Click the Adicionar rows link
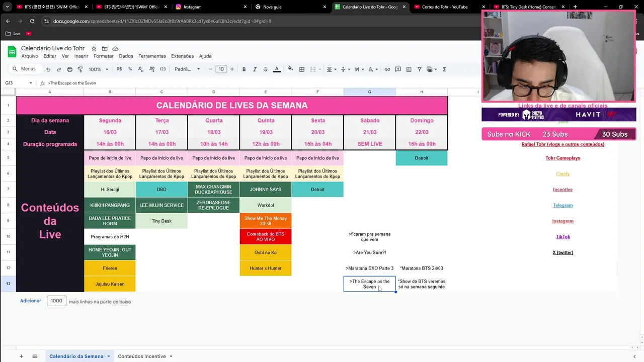Image resolution: width=644 pixels, height=362 pixels. [31, 301]
